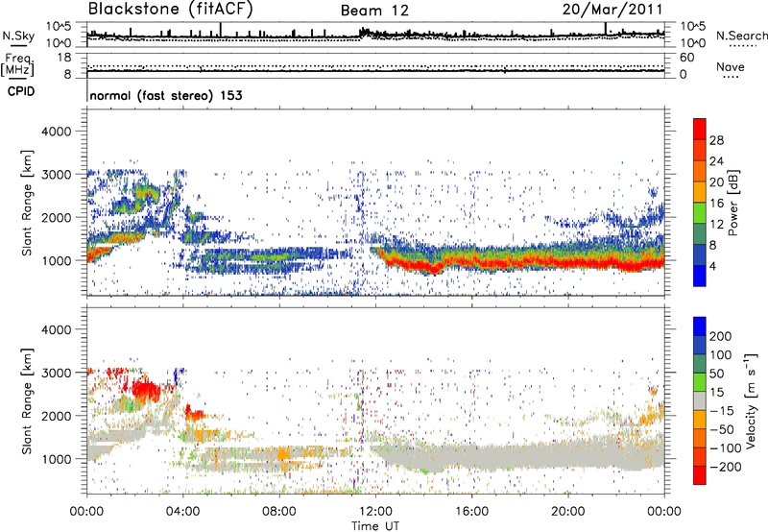The width and height of the screenshot is (768, 532).
Task: Select the 200 tick on Velocity color bar
Action: 721,336
